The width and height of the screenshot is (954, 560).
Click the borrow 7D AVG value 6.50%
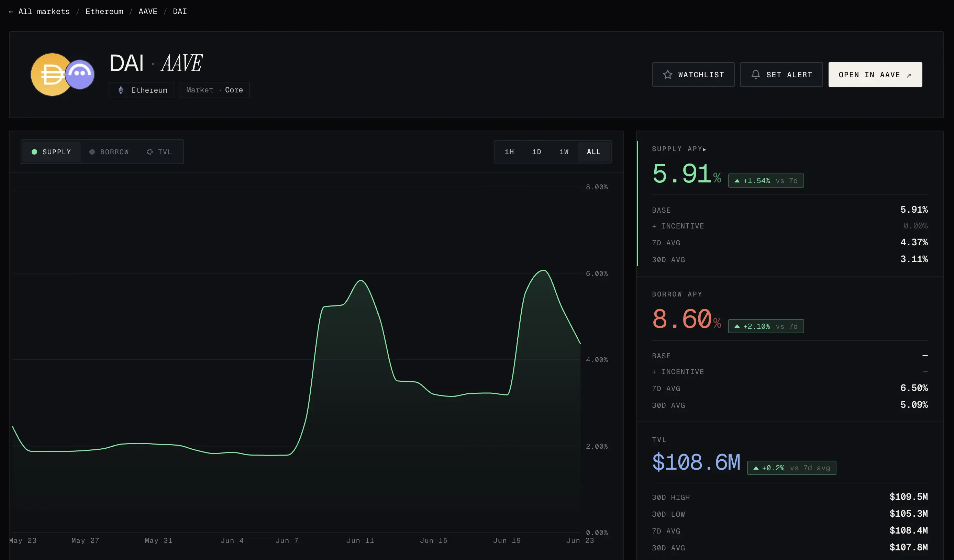coord(914,388)
